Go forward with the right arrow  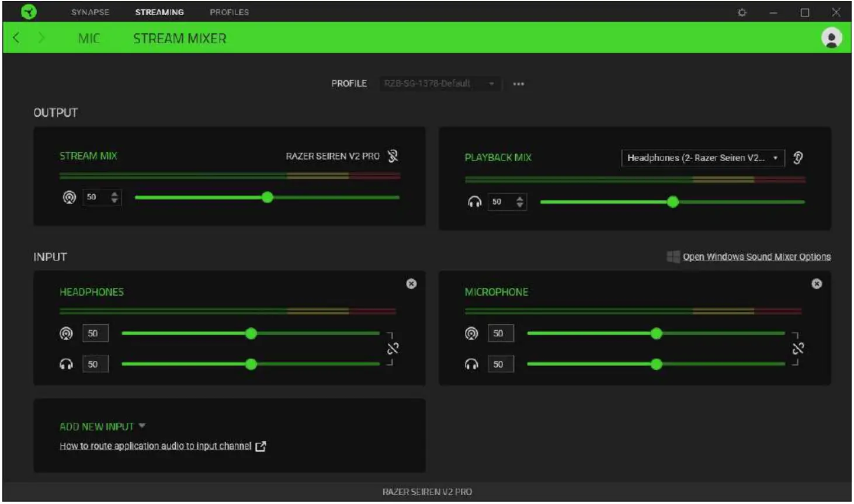pos(41,38)
